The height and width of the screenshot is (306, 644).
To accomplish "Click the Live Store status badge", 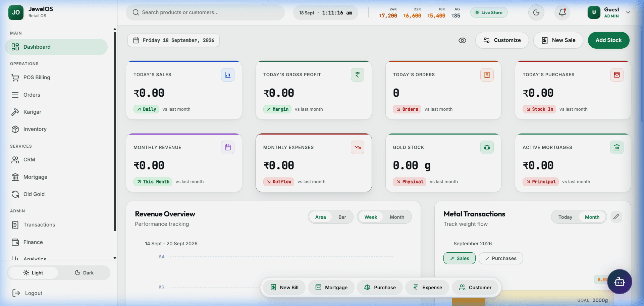I will click(x=489, y=12).
